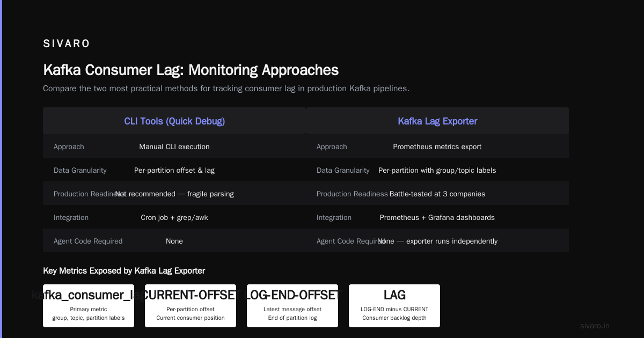Click 'Data Granularity' label in Lag Exporter column
The image size is (644, 338).
(x=343, y=171)
